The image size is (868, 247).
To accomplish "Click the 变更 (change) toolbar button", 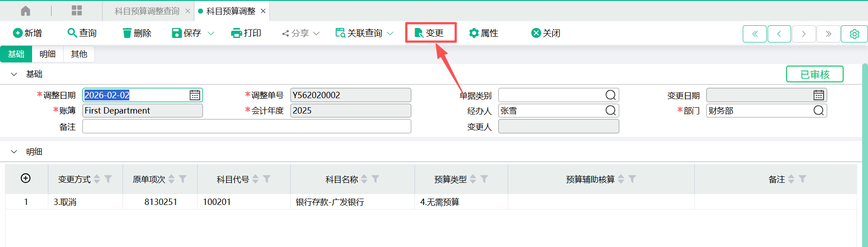I will pos(430,33).
